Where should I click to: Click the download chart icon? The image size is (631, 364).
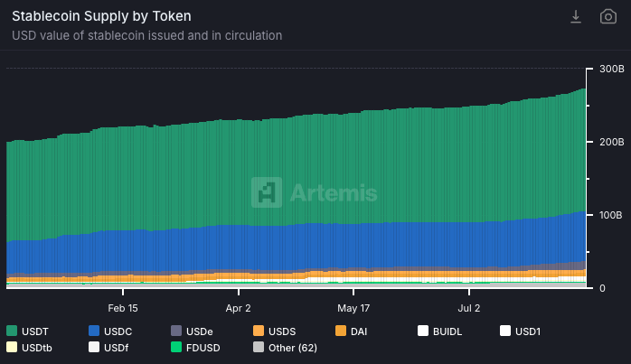576,17
